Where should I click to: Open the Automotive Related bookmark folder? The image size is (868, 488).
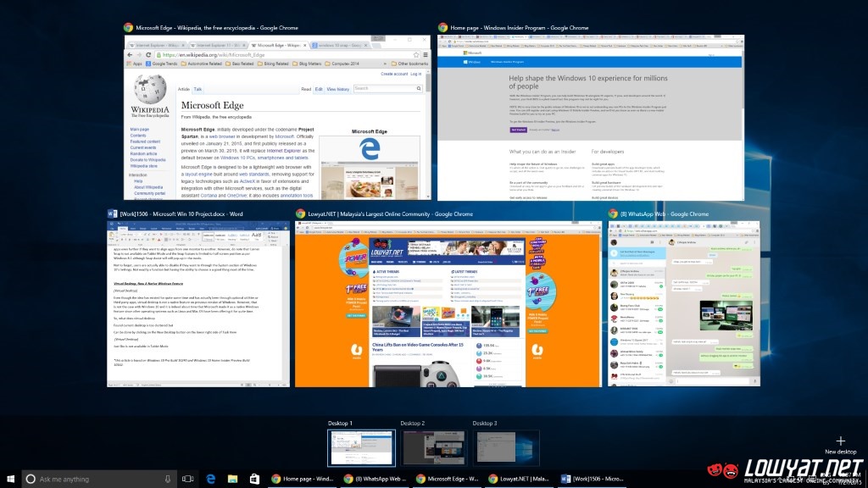tap(201, 64)
